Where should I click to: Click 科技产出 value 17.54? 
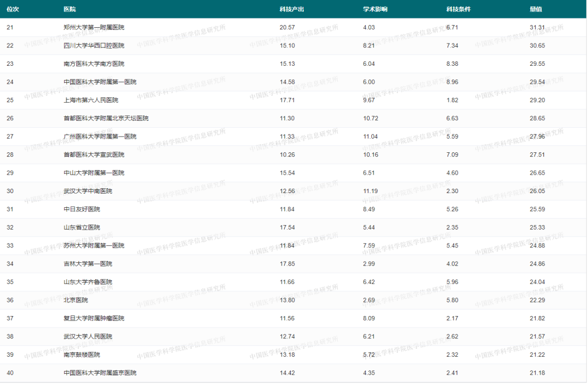[x=287, y=227]
